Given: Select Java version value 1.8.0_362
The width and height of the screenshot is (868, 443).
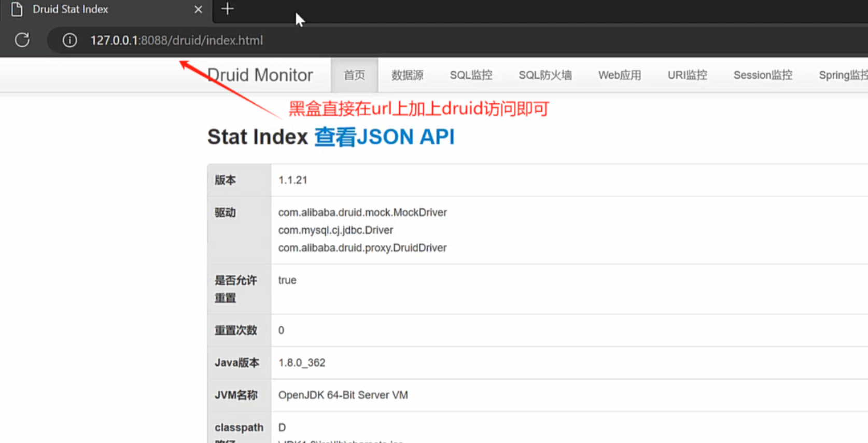Looking at the screenshot, I should pyautogui.click(x=302, y=363).
